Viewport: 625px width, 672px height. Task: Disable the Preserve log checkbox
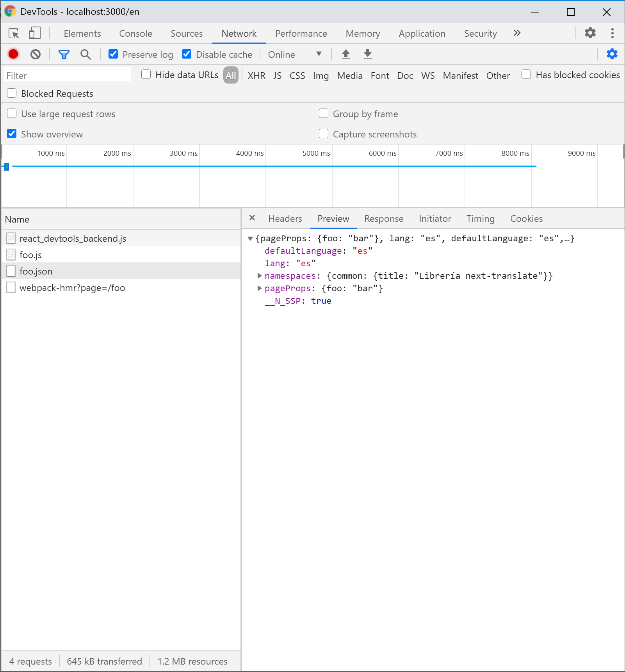click(113, 54)
